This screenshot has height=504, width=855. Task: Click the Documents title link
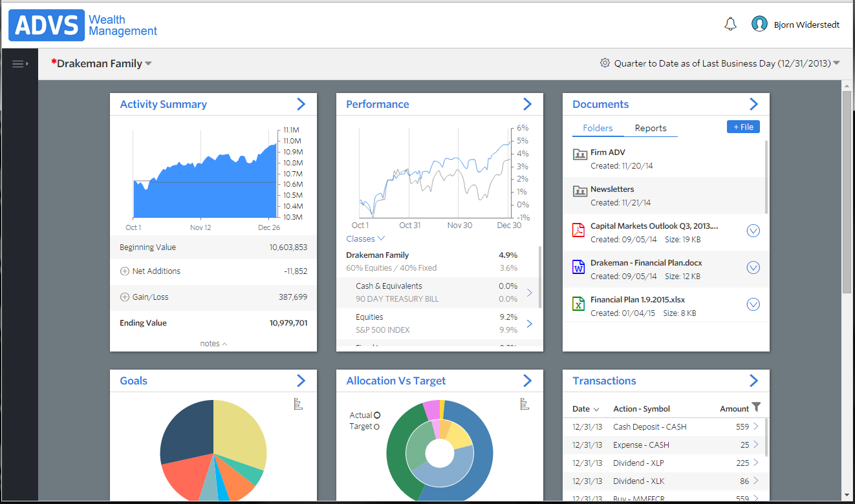coord(601,104)
